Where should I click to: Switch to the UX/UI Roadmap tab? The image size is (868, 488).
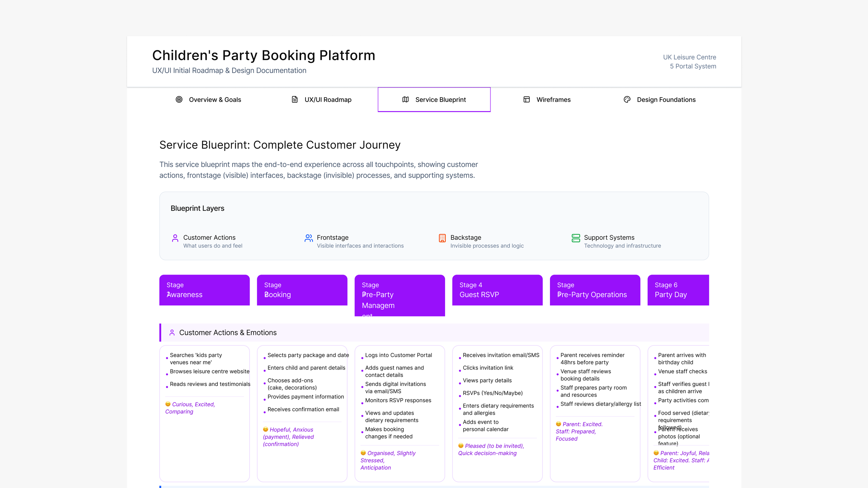[x=321, y=100]
